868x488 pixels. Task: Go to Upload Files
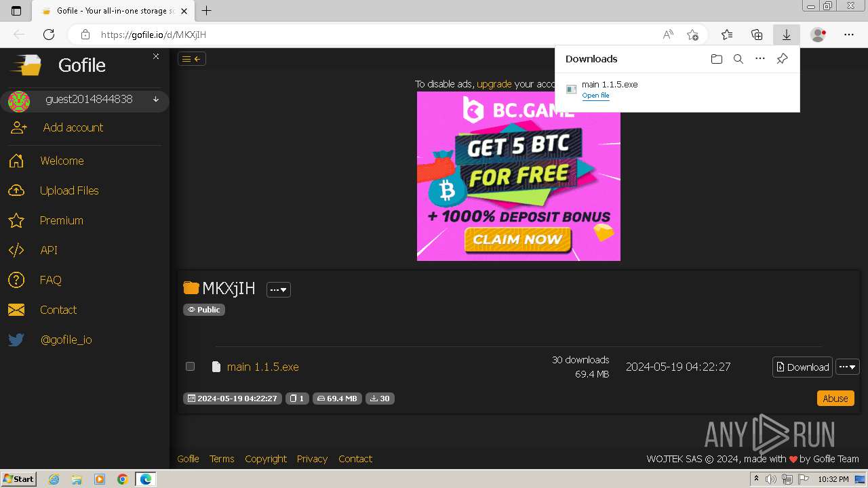click(x=69, y=190)
